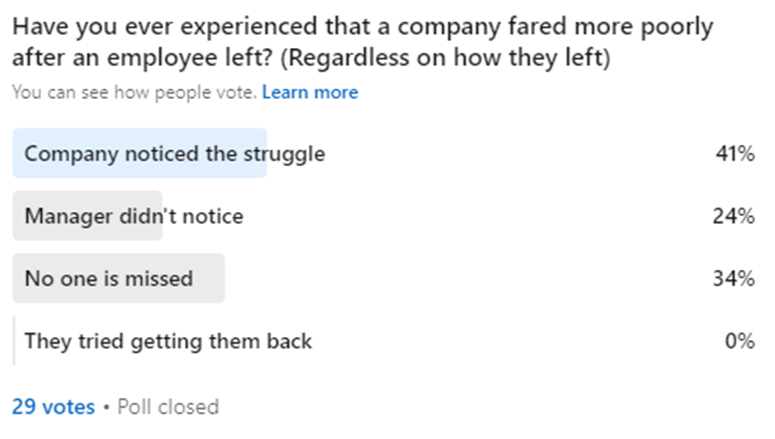775x439 pixels.
Task: Click thin vertical bar before "They tried"
Action: tap(14, 341)
